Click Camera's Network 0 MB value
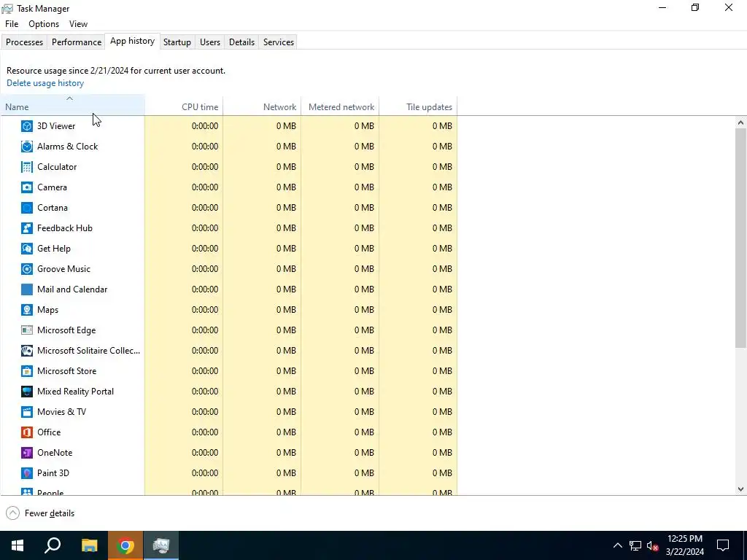 pos(286,187)
